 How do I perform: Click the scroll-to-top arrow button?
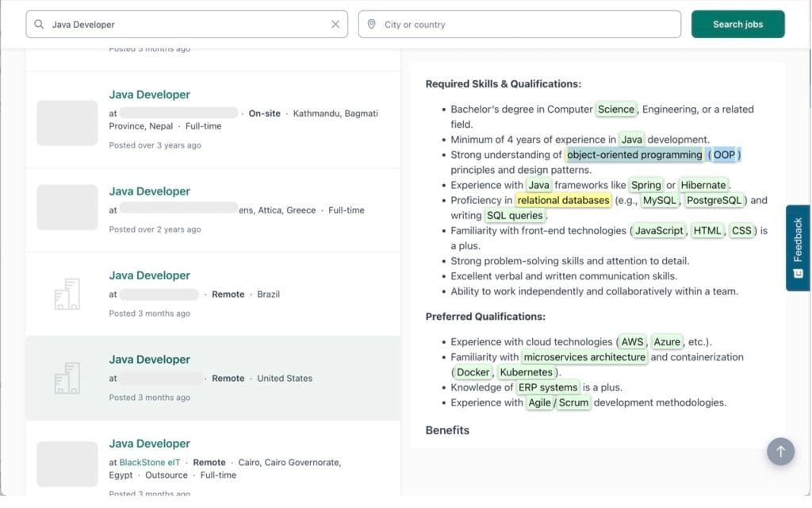(x=780, y=452)
